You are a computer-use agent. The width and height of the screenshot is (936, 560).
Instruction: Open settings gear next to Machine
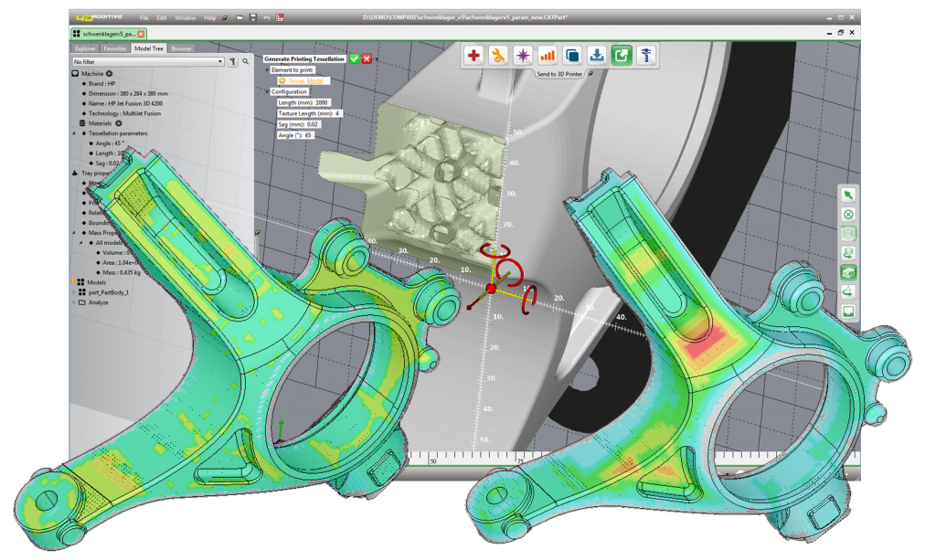click(x=110, y=73)
